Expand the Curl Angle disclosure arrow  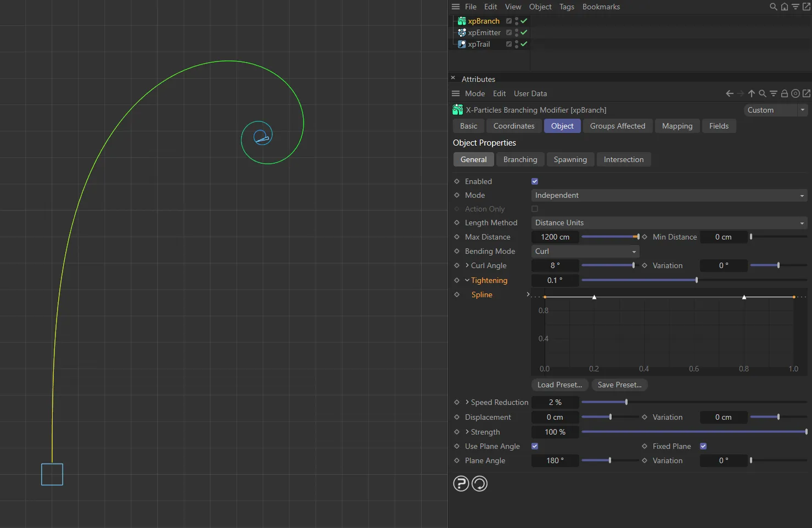[467, 265]
